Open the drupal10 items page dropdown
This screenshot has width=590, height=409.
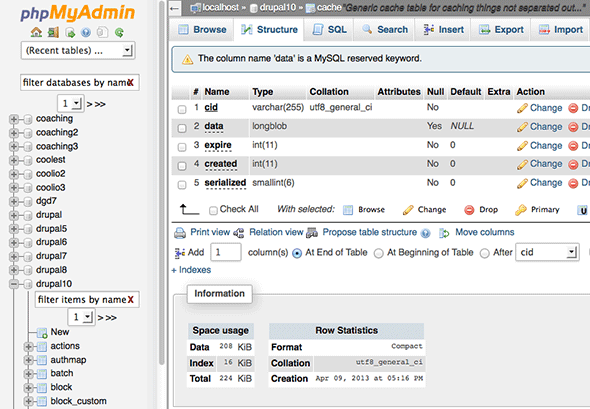pyautogui.click(x=81, y=317)
